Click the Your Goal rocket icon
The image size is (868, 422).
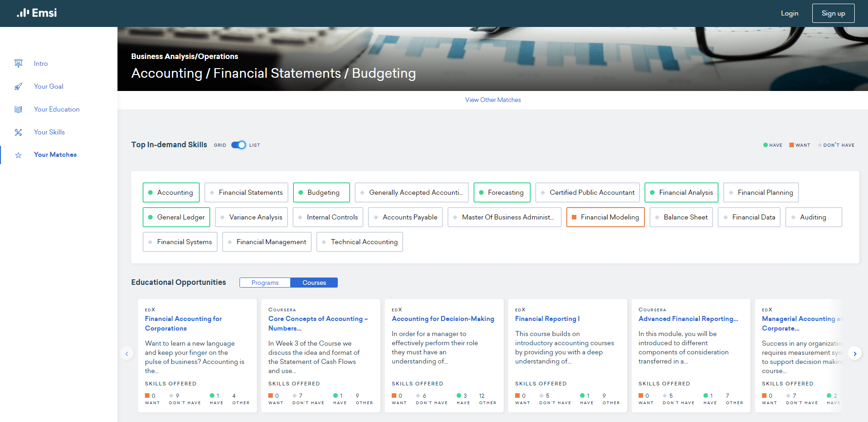pyautogui.click(x=18, y=86)
